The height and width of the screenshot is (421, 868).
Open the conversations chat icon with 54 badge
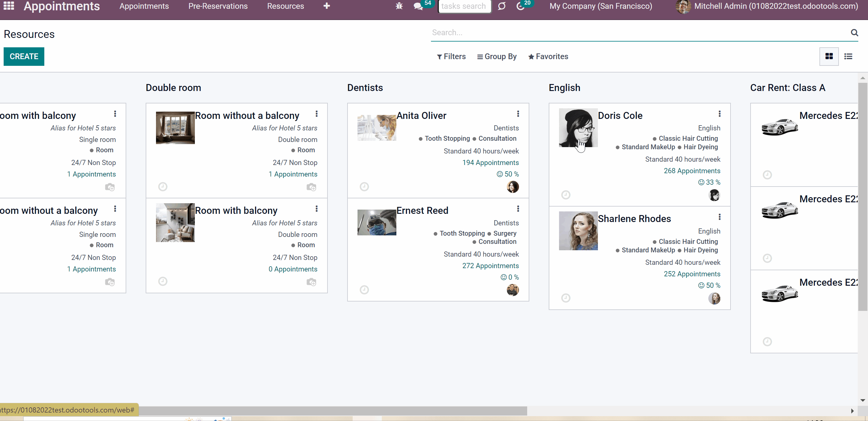(x=418, y=6)
